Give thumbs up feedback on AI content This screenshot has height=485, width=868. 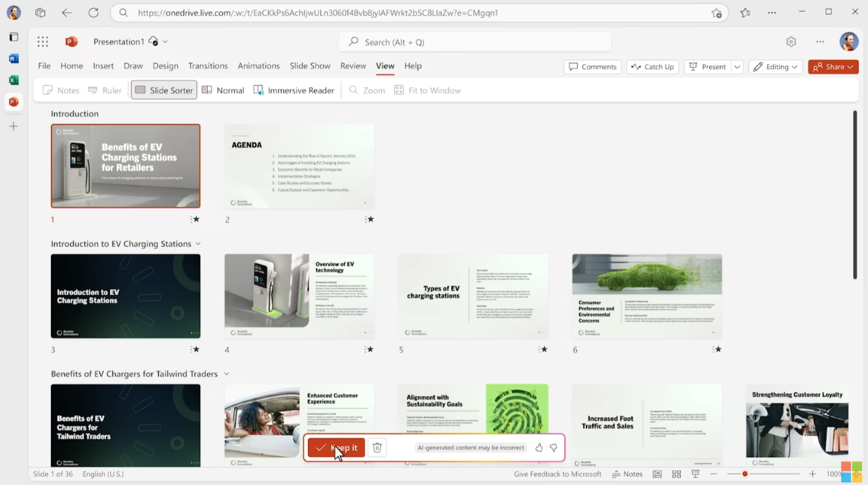coord(539,448)
